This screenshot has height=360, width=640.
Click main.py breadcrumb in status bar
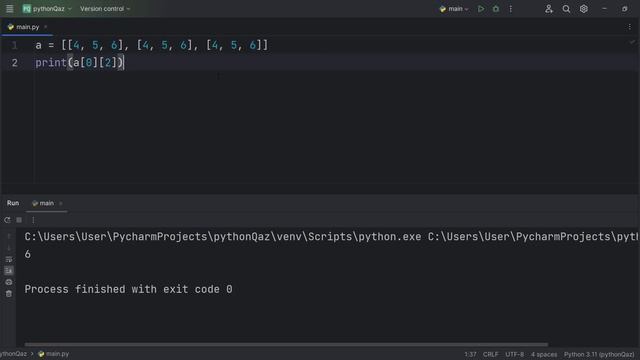click(53, 354)
